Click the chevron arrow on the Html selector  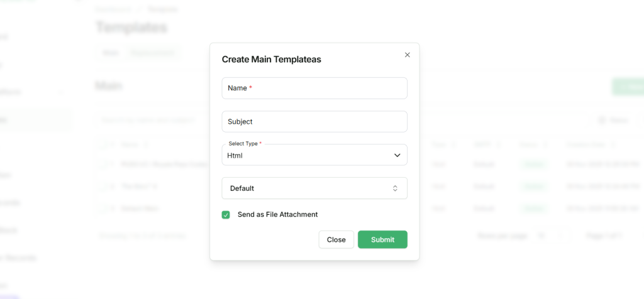tap(397, 155)
